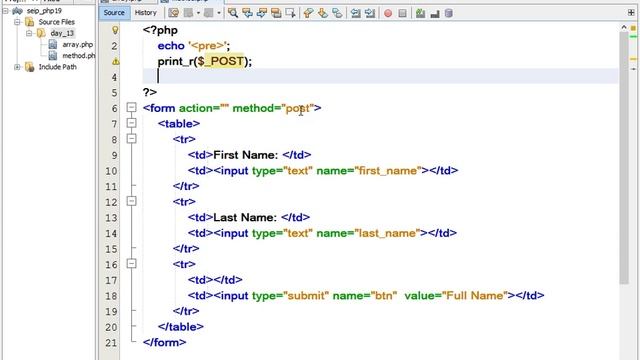The width and height of the screenshot is (640, 360).
Task: Click split editor plus icon
Action: point(631,13)
